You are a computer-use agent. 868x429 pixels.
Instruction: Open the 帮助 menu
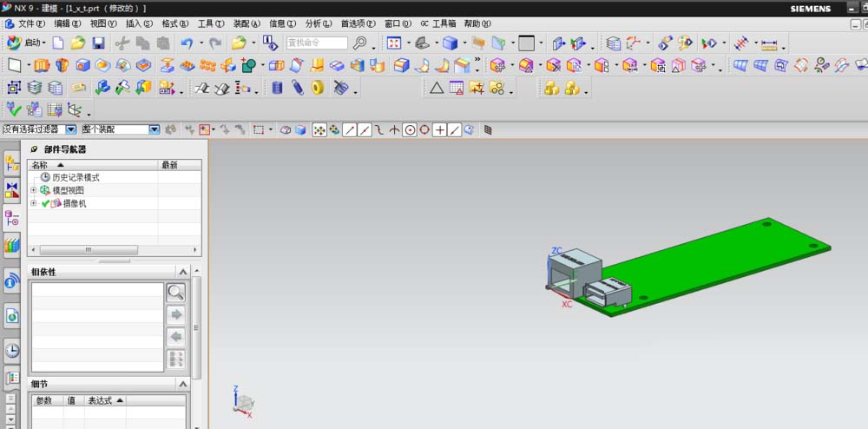tap(477, 23)
